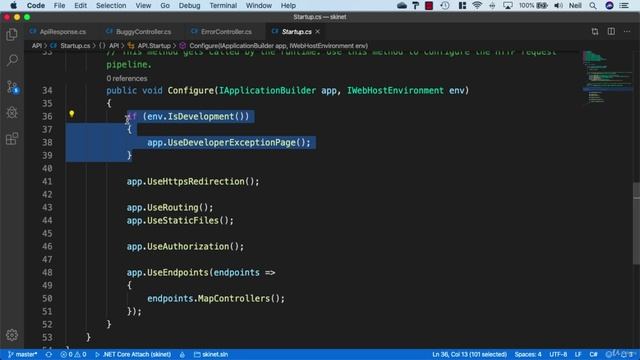Start .NET Core Attach (skinet) debug configuration
The height and width of the screenshot is (360, 640).
pyautogui.click(x=133, y=354)
